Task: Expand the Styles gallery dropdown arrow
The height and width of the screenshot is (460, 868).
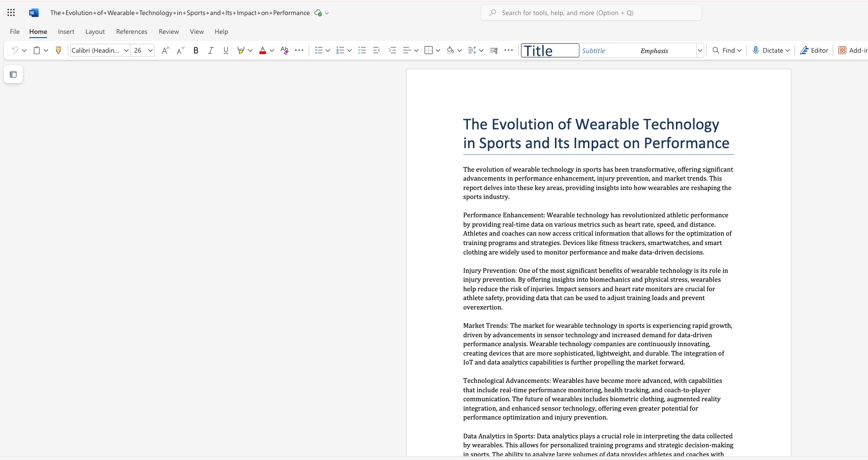Action: click(700, 50)
